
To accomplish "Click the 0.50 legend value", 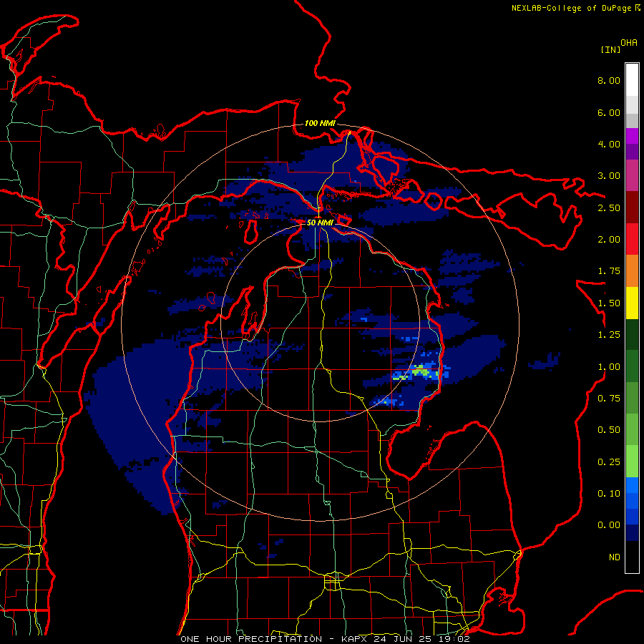I will [x=609, y=430].
